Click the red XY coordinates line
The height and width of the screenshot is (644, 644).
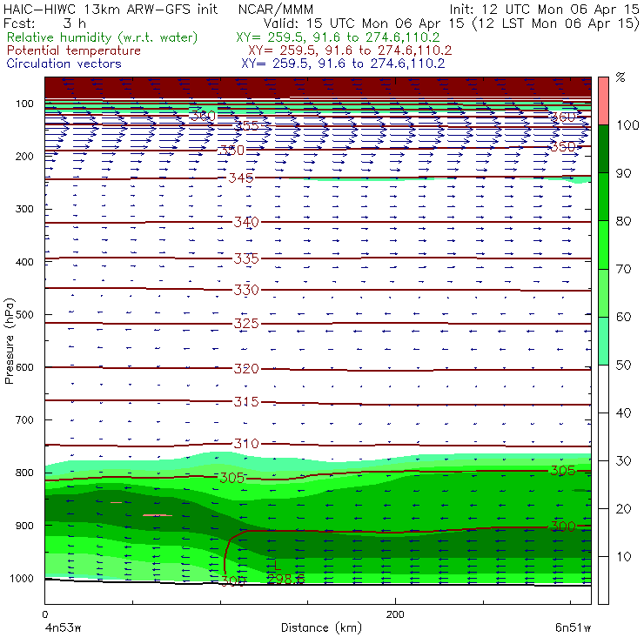pos(350,50)
